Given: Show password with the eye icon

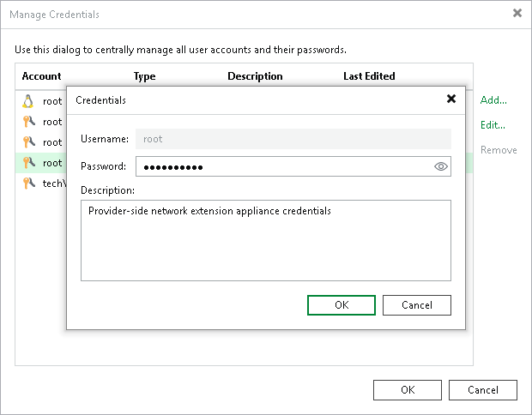Looking at the screenshot, I should click(x=441, y=166).
